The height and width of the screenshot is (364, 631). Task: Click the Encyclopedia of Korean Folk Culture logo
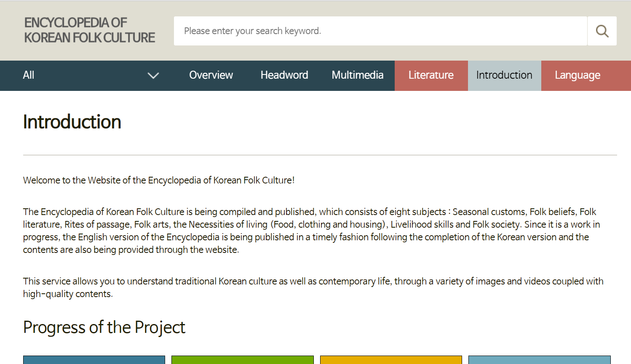point(90,30)
